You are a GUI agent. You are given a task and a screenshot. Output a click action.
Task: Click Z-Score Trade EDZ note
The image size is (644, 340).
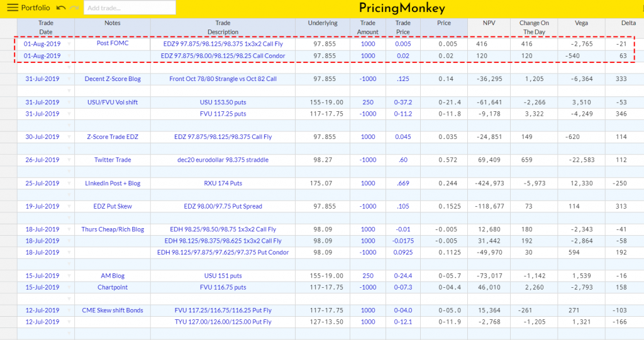coord(113,137)
